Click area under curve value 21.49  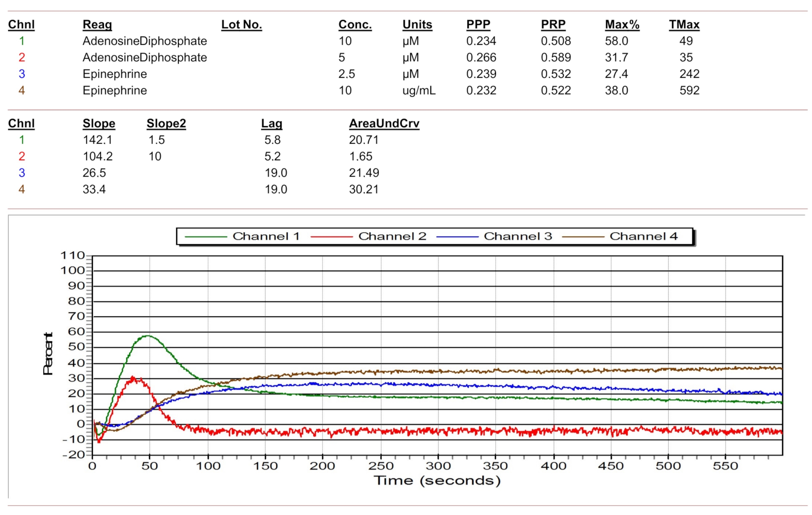[364, 173]
